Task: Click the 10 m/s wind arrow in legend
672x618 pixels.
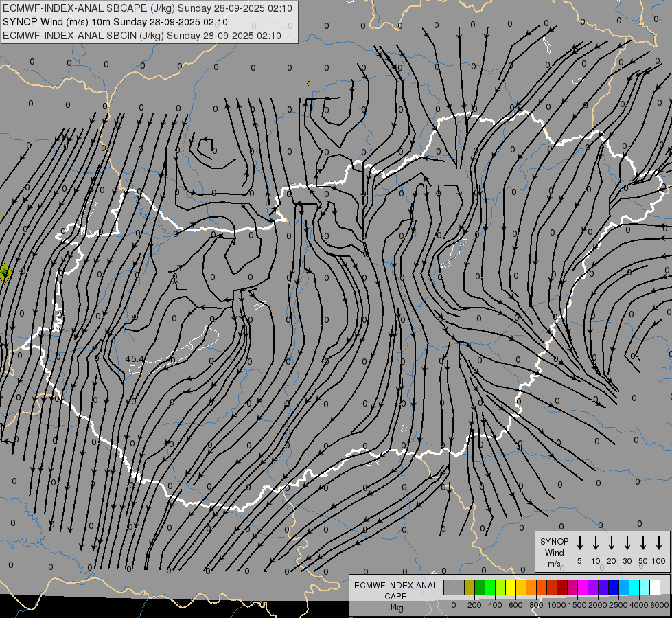Action: pos(596,543)
